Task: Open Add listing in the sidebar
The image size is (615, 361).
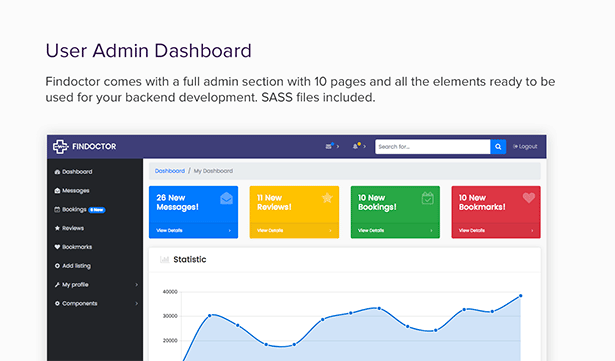Action: pos(76,266)
